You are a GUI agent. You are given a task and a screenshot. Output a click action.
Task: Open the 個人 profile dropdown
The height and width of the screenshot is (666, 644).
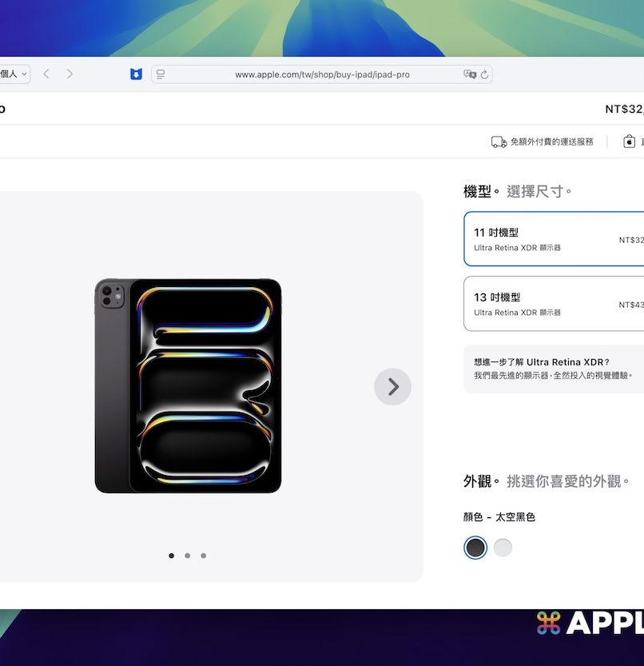14,74
